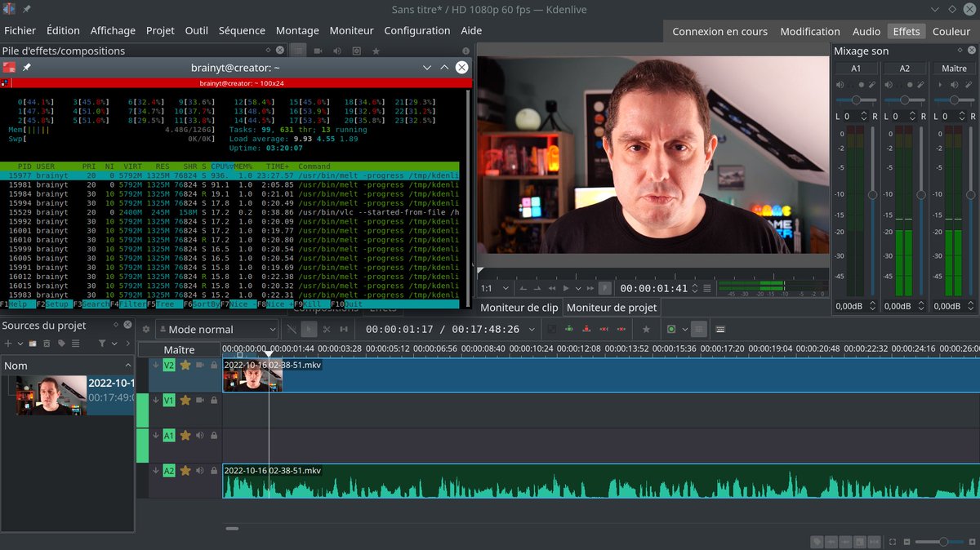980x550 pixels.
Task: Fast forward in project monitor
Action: [590, 288]
